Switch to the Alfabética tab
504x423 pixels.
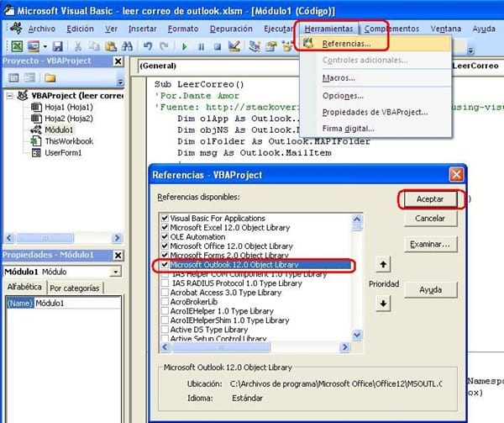tap(24, 287)
